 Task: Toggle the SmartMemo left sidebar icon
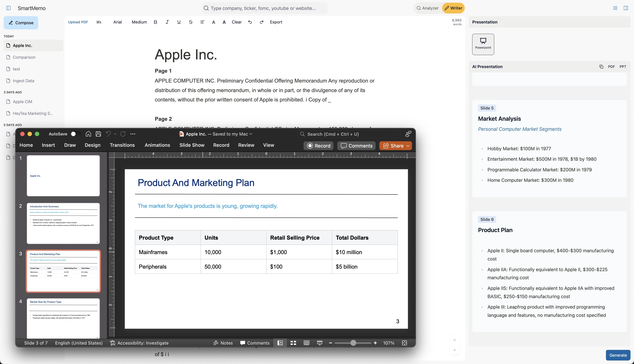8,8
